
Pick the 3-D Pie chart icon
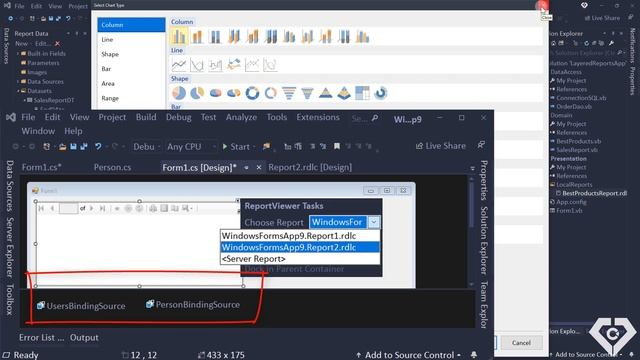pyautogui.click(x=216, y=93)
